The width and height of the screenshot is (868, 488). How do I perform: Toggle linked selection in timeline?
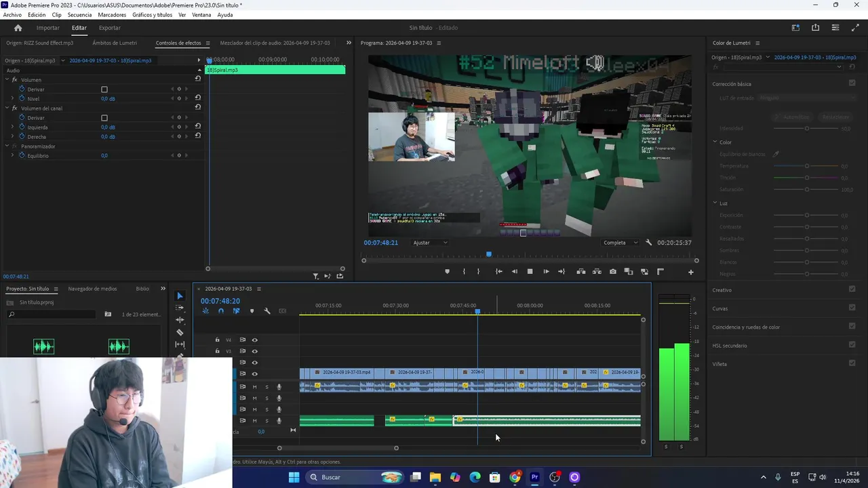click(x=236, y=311)
